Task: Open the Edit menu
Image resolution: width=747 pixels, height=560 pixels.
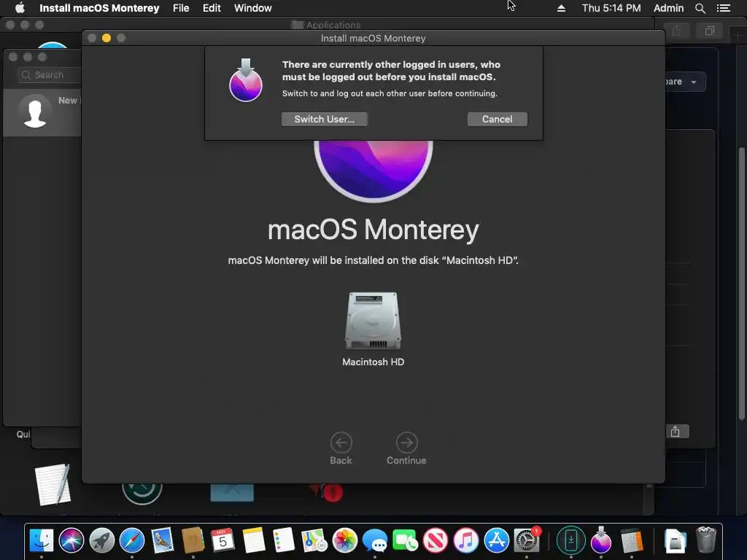Action: (212, 8)
